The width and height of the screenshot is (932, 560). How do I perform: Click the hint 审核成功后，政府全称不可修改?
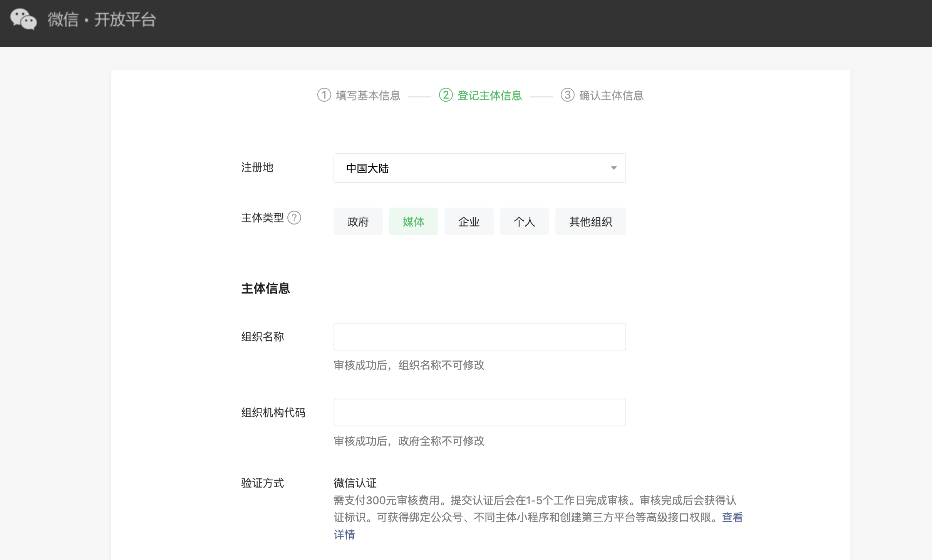tap(409, 441)
